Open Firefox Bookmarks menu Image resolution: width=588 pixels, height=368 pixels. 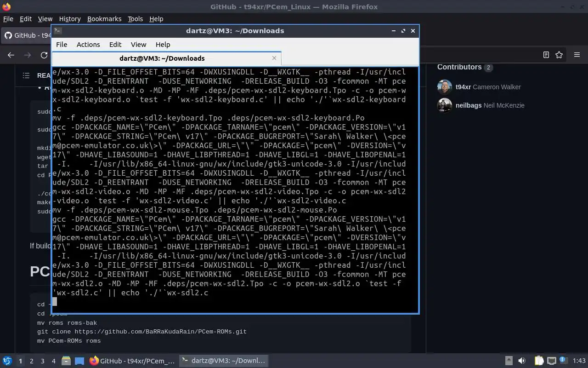pos(104,19)
